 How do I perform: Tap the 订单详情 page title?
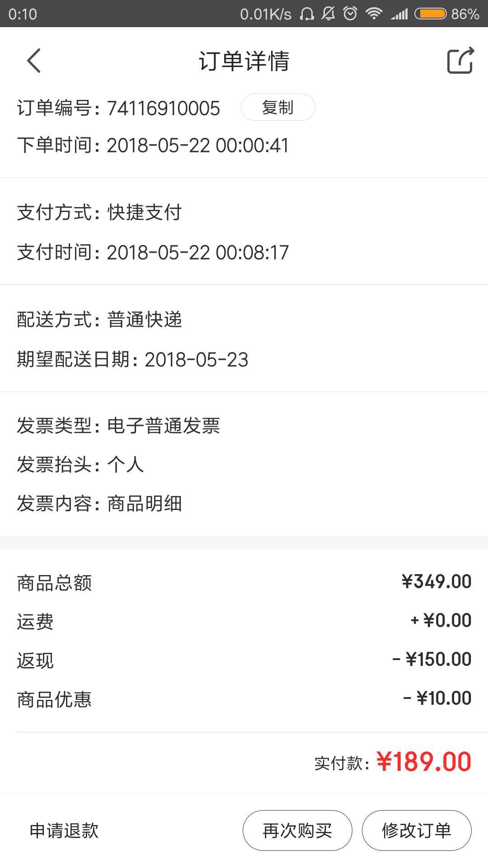244,61
